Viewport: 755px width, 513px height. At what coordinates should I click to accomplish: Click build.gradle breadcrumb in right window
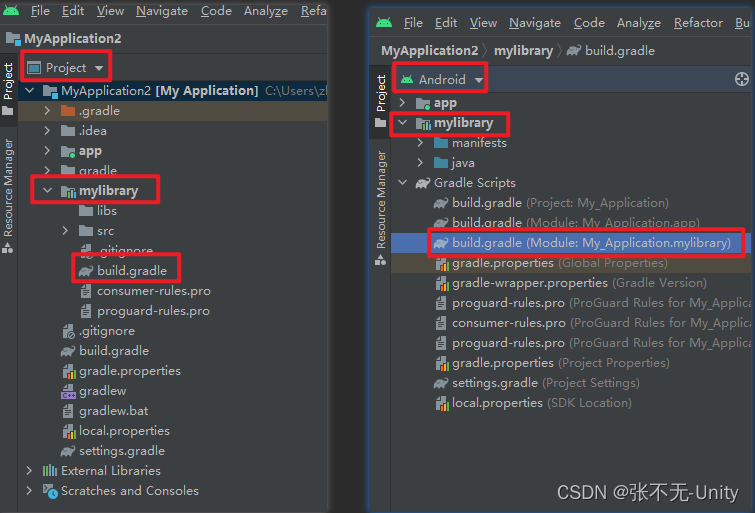coord(611,51)
